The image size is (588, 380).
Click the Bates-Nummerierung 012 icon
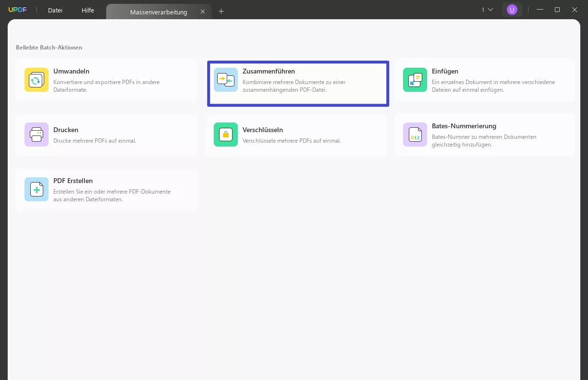(x=415, y=135)
